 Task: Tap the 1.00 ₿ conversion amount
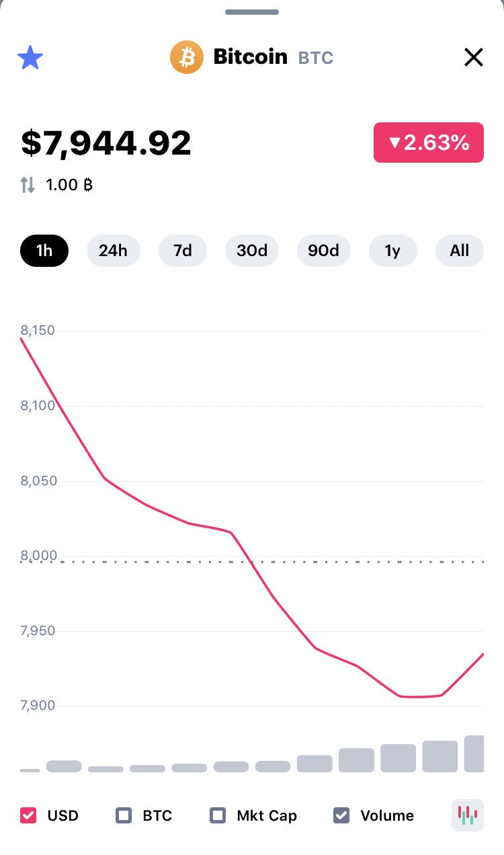coord(69,185)
